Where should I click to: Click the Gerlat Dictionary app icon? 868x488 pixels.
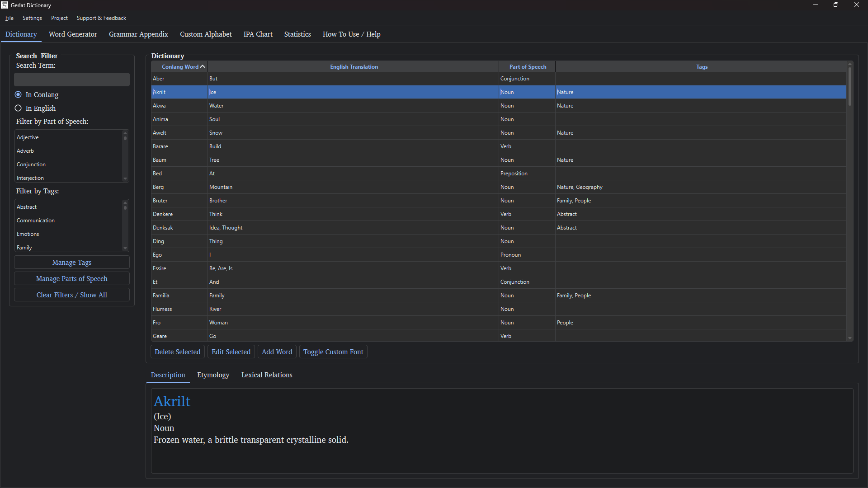coord(5,5)
